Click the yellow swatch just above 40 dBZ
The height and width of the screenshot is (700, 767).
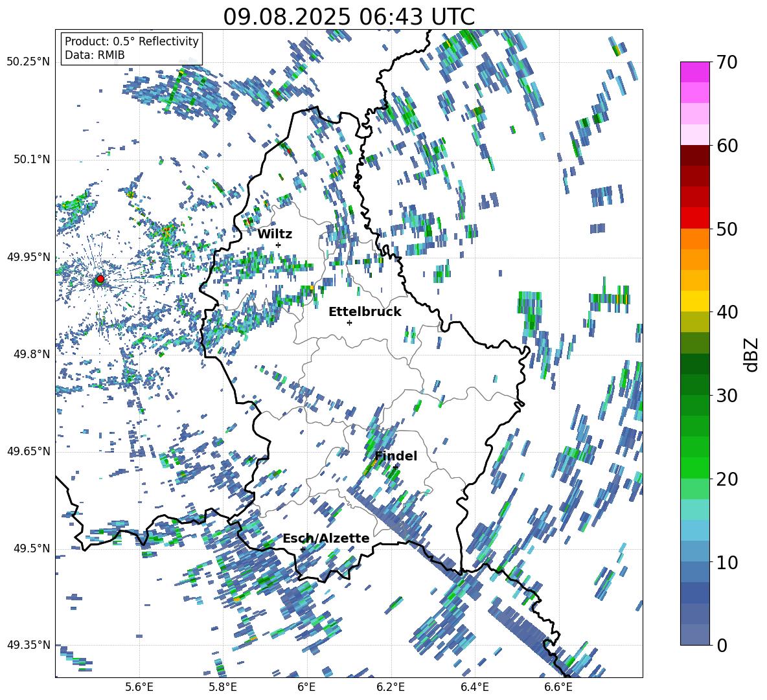(694, 301)
